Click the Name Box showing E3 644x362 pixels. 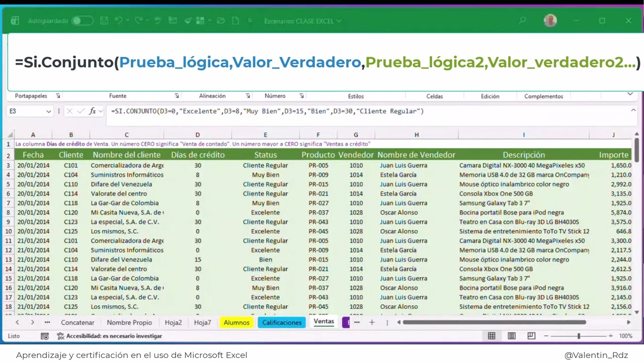pyautogui.click(x=26, y=112)
